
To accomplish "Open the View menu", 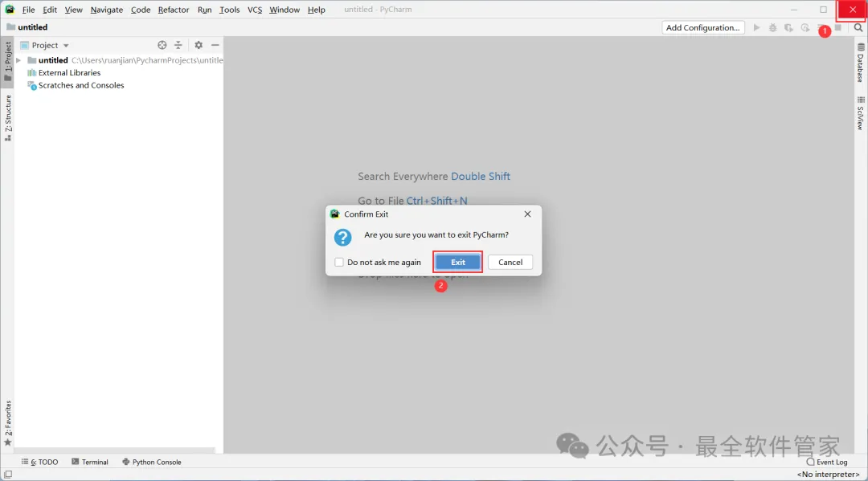I will [73, 10].
